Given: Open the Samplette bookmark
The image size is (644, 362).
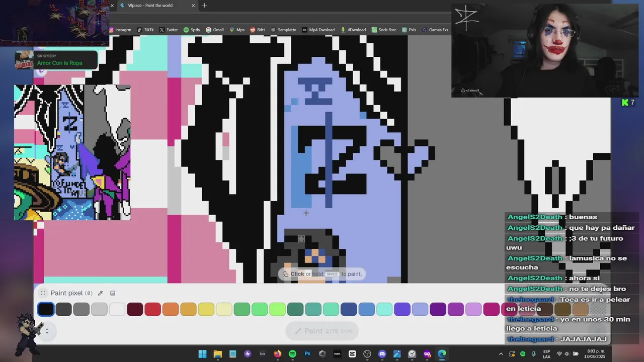Looking at the screenshot, I should coord(284,30).
